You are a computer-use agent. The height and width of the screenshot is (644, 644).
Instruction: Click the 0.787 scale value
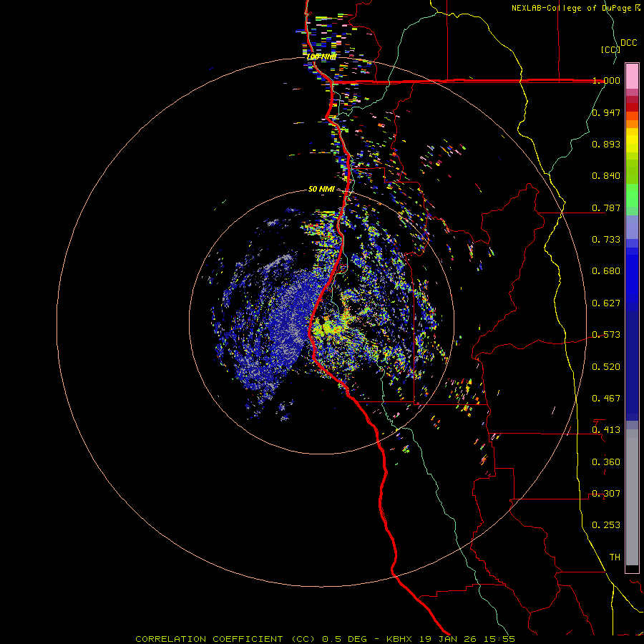tap(606, 208)
